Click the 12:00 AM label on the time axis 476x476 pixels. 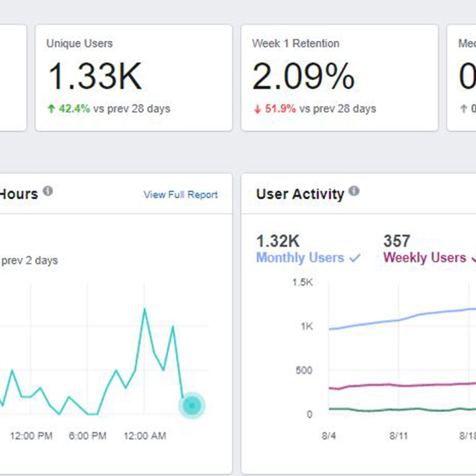point(145,436)
